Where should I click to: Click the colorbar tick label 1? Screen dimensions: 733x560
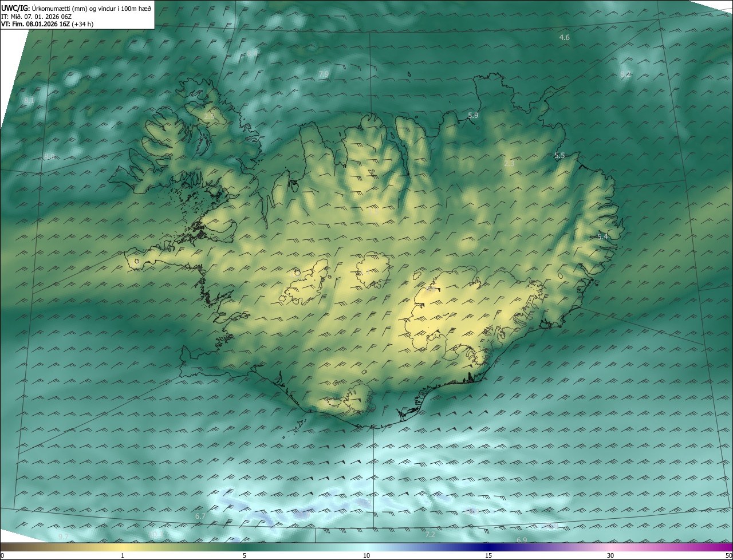click(123, 555)
